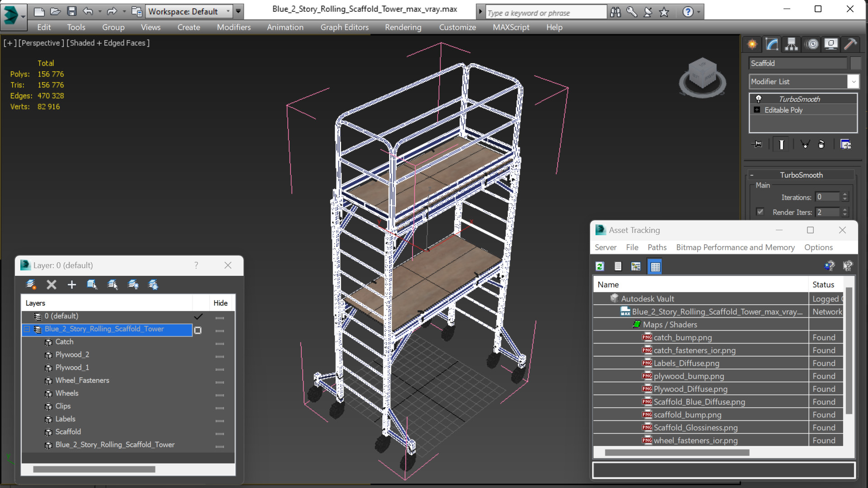Refresh the Asset Tracking list

pos(600,266)
